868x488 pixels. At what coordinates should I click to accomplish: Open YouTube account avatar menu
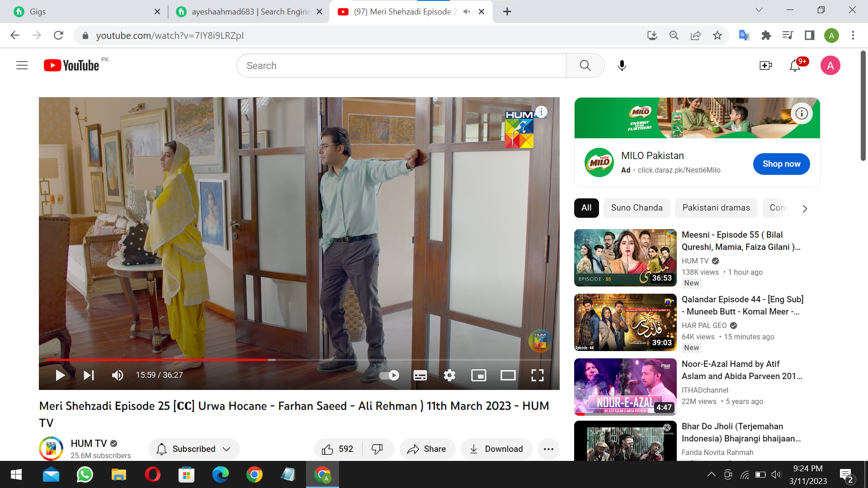[x=830, y=66]
